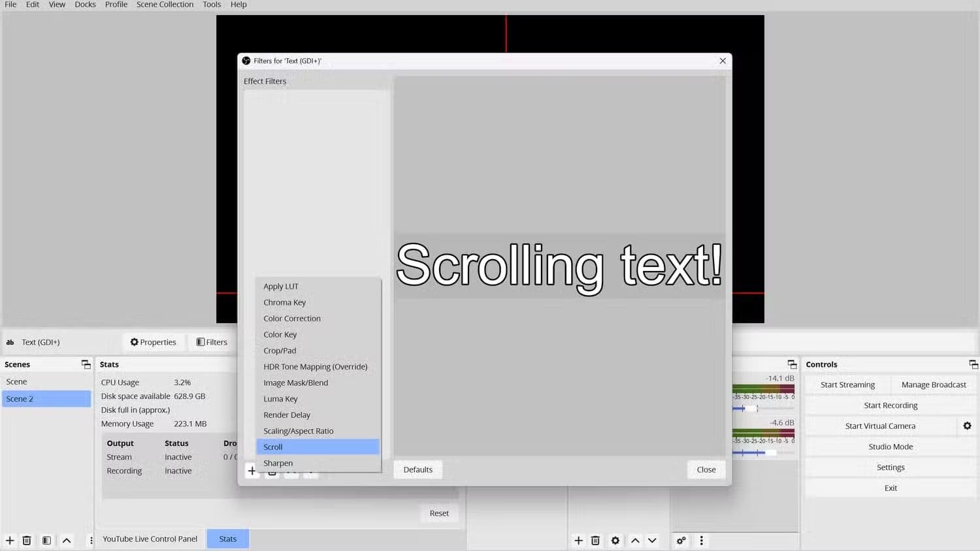
Task: Add a new source with plus icon
Action: pos(578,541)
